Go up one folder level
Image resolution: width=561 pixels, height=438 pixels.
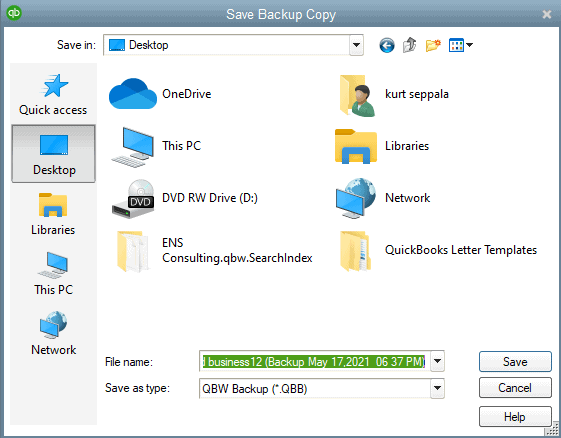pyautogui.click(x=410, y=45)
